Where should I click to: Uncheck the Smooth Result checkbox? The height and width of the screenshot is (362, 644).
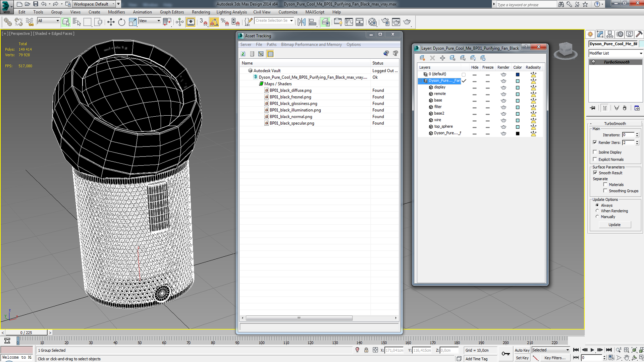[x=595, y=173]
